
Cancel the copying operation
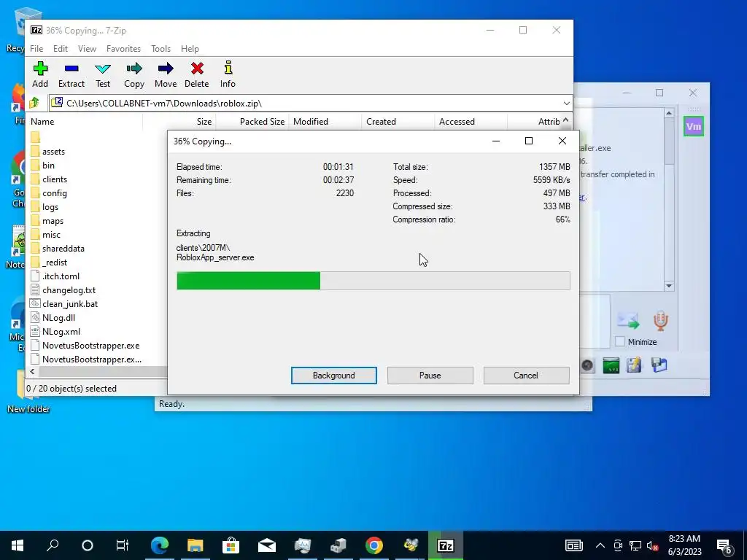click(x=526, y=376)
